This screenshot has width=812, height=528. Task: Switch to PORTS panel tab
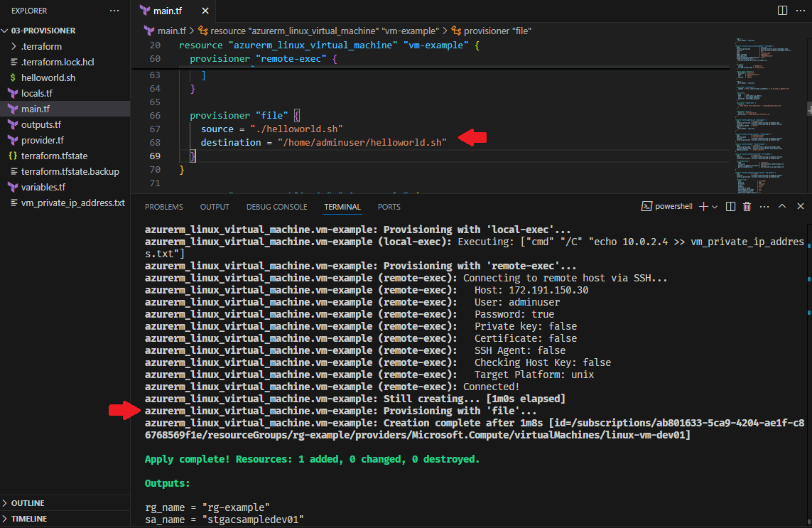(x=389, y=207)
